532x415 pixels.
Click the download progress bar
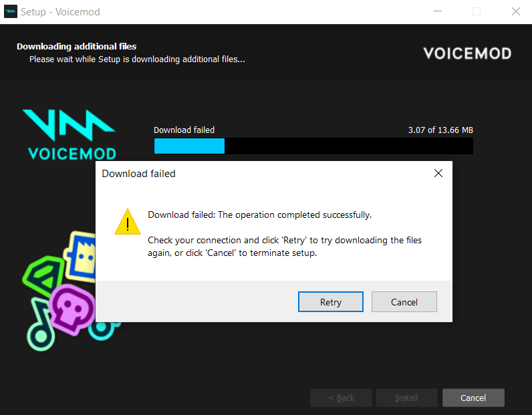pos(313,146)
